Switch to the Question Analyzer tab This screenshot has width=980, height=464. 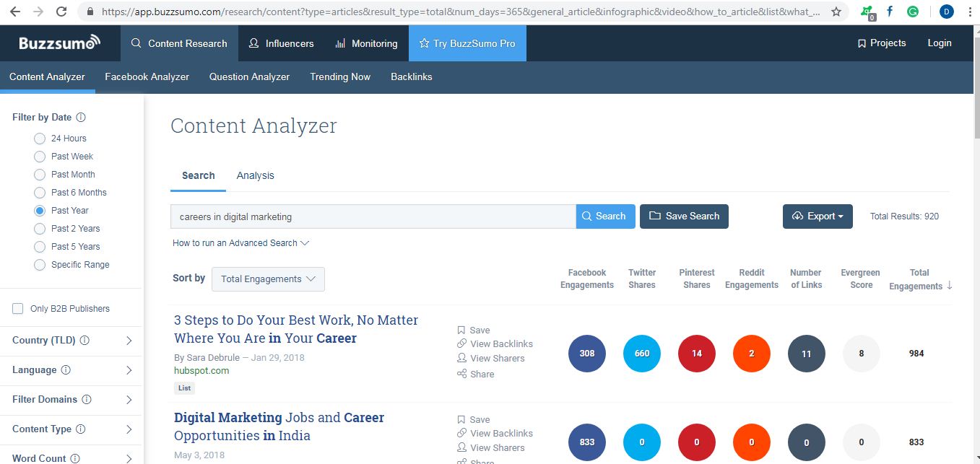point(249,76)
